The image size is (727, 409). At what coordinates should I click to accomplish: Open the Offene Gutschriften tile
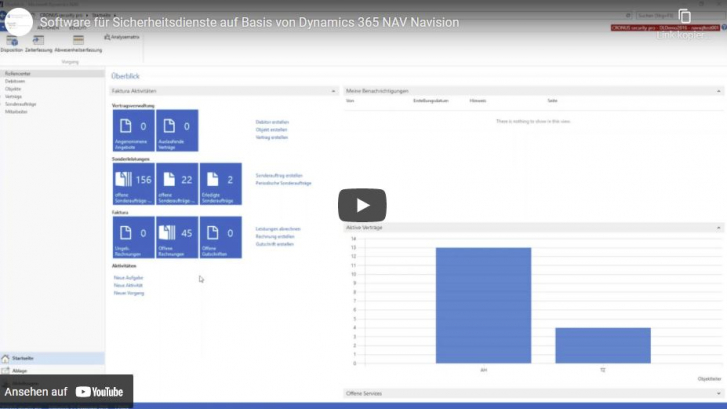pos(221,237)
